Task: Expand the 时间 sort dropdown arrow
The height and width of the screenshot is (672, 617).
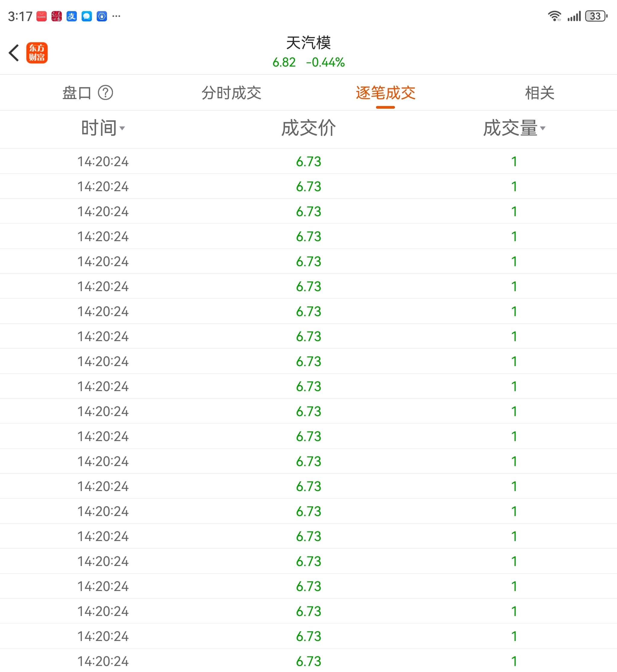Action: coord(122,128)
